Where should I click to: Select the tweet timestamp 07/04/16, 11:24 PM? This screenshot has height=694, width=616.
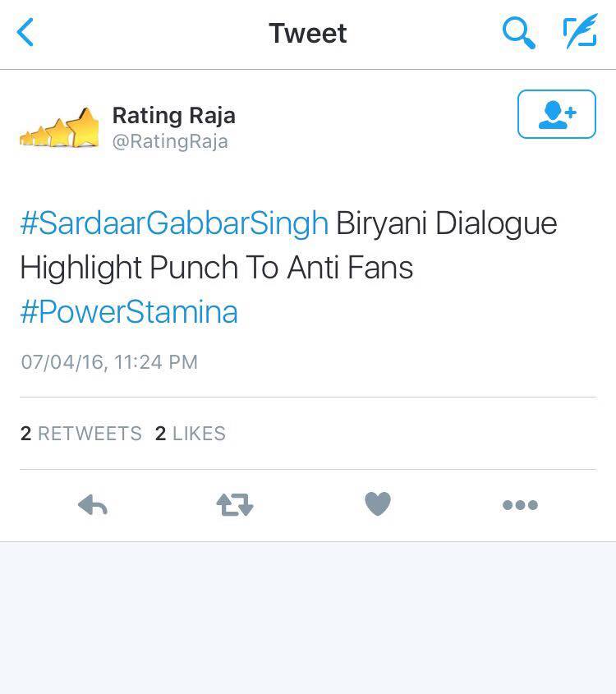[x=109, y=362]
